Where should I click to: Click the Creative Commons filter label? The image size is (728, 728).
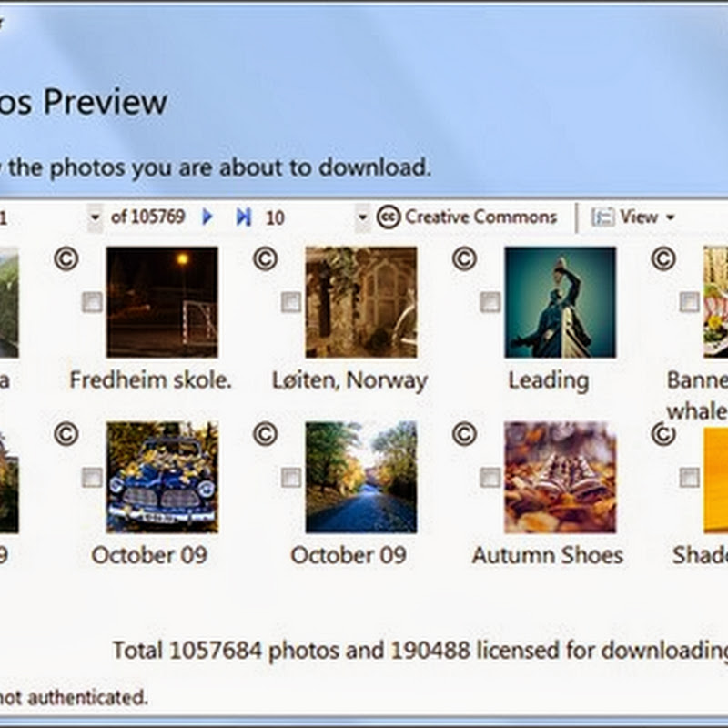[480, 217]
